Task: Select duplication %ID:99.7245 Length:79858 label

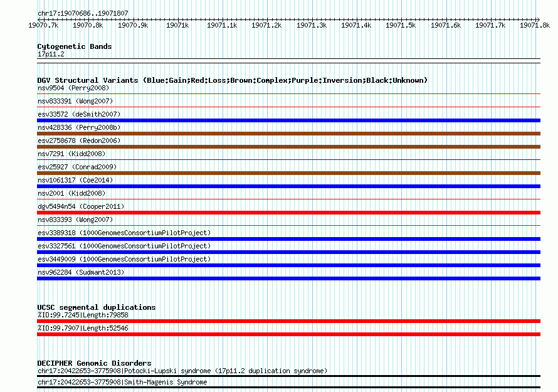Action: [x=83, y=315]
